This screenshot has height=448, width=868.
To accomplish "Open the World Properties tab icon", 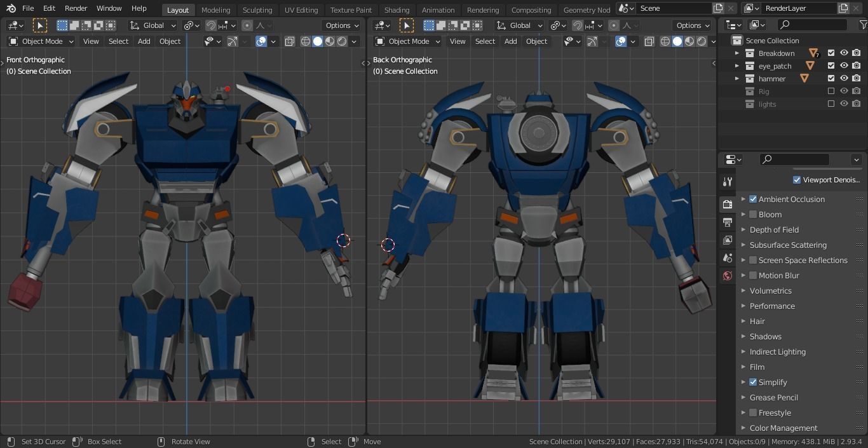I will pyautogui.click(x=728, y=275).
